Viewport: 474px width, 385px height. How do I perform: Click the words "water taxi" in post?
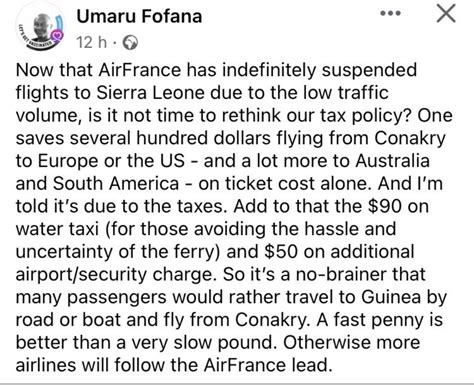click(57, 229)
